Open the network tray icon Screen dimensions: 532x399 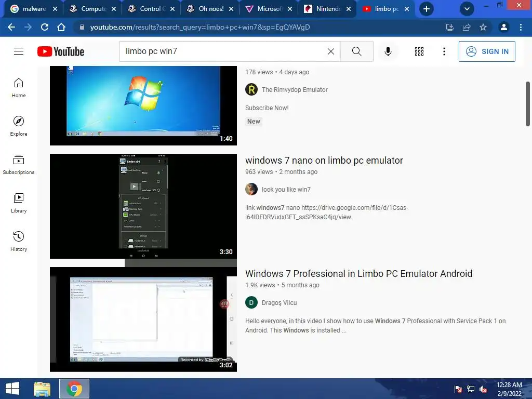pyautogui.click(x=471, y=389)
